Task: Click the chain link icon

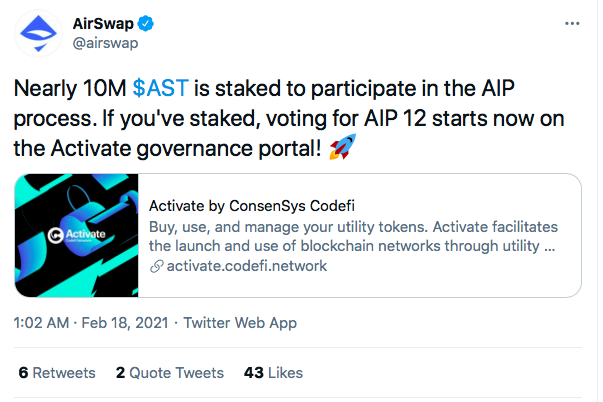Action: 157,266
